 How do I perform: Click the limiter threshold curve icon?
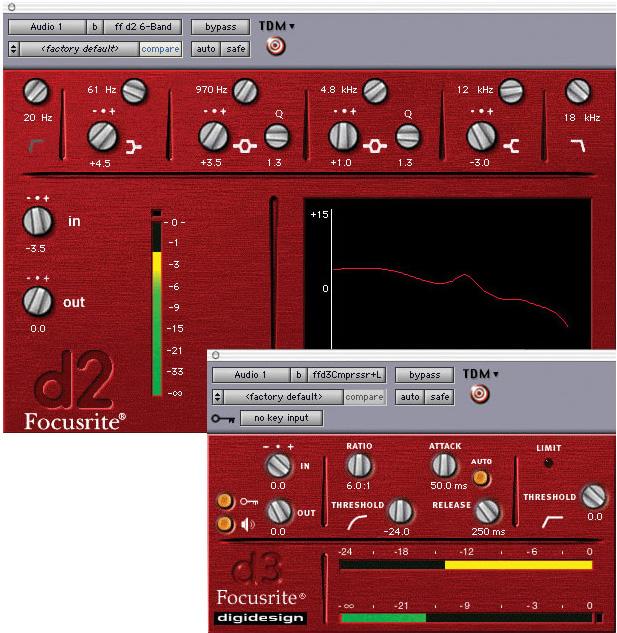[x=552, y=521]
